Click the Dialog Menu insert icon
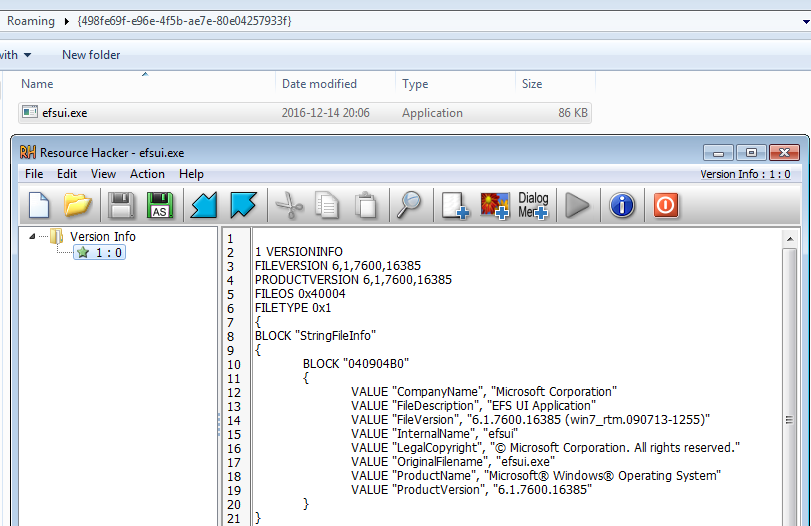The width and height of the screenshot is (811, 526). tap(533, 206)
